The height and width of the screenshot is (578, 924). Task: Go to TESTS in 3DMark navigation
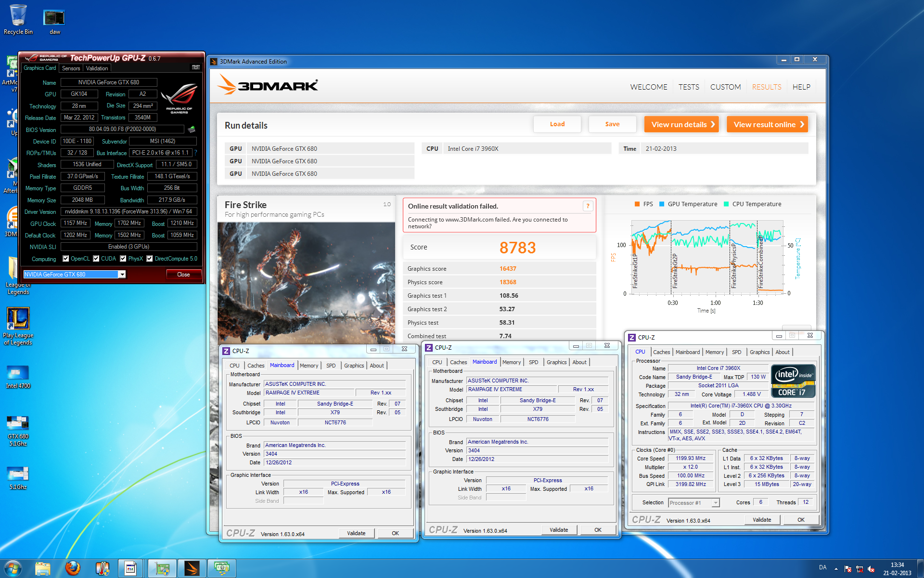click(x=689, y=87)
